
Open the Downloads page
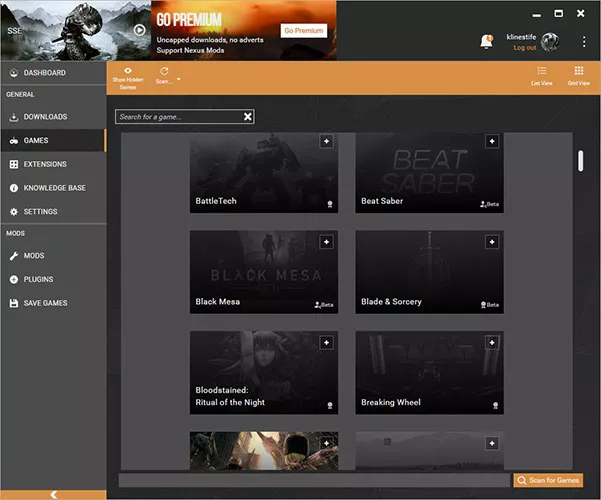(53, 117)
